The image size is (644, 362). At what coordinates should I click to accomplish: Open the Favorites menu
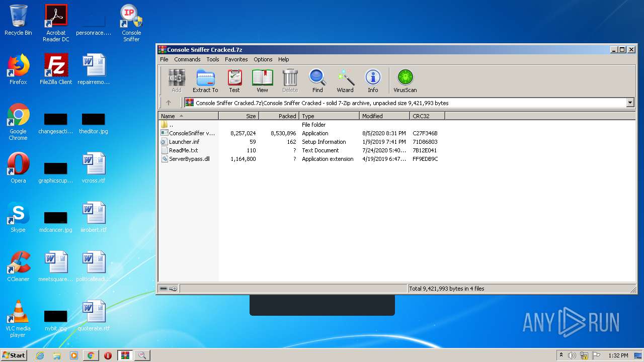tap(236, 59)
